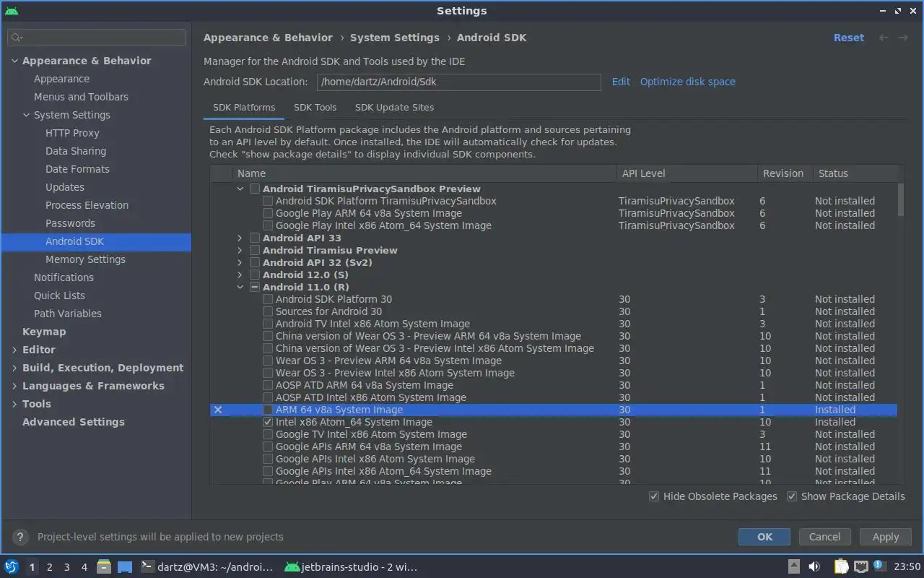The height and width of the screenshot is (578, 924).
Task: Toggle Hide Obsolete Packages checkbox
Action: pyautogui.click(x=654, y=496)
